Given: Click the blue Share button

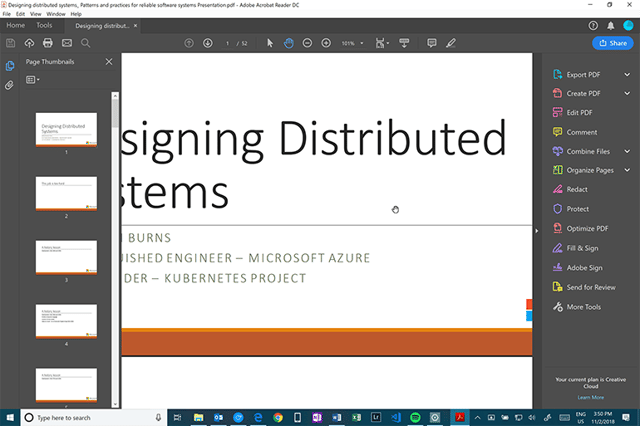Looking at the screenshot, I should 613,43.
